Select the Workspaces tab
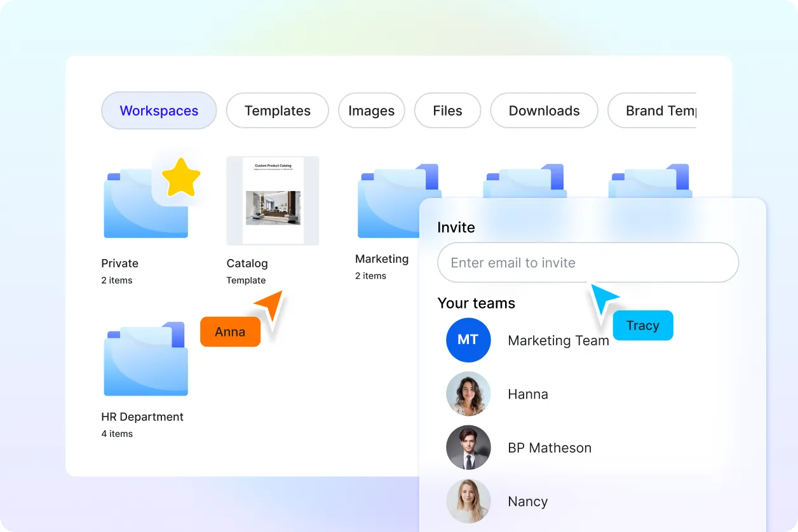The image size is (798, 532). point(158,110)
